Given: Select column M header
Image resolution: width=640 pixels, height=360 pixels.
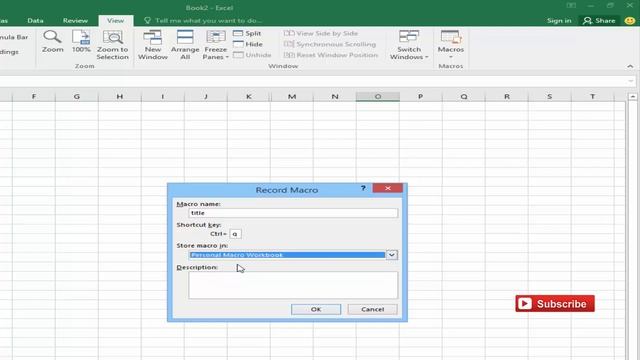Looking at the screenshot, I should (x=292, y=97).
